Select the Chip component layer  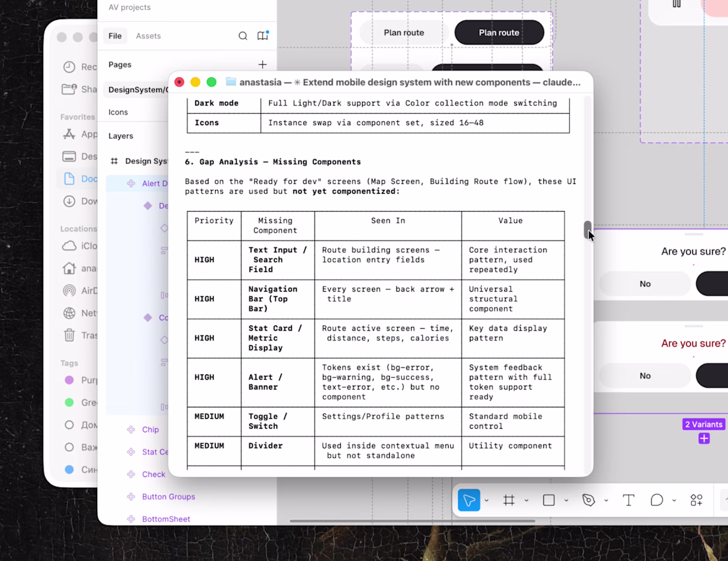pos(150,430)
